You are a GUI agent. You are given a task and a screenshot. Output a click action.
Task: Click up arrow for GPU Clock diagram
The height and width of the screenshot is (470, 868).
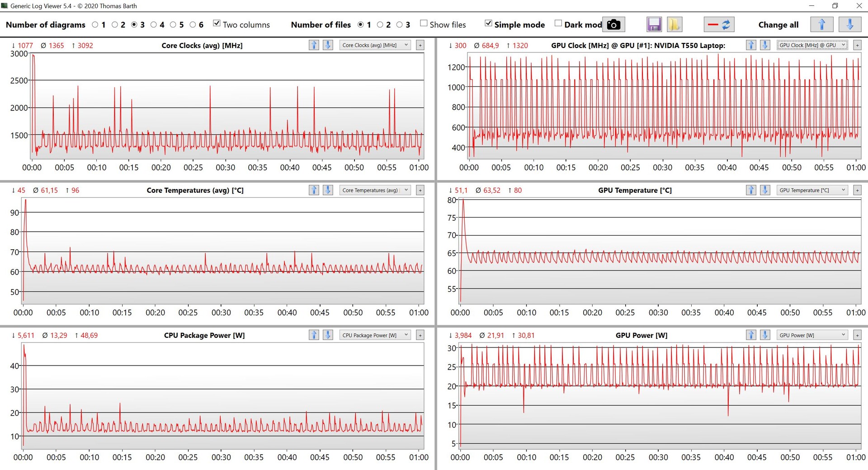(x=751, y=45)
